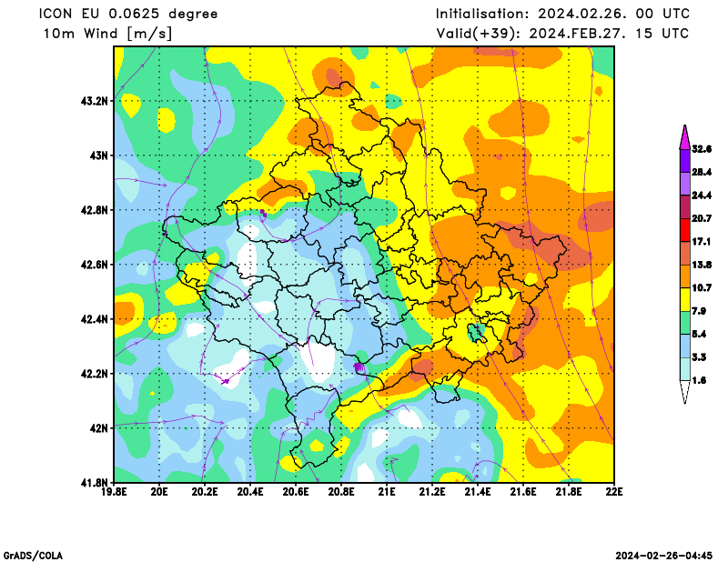Screen dimensions: 728x562
Task: Click the 22E longitude label
Action: tap(614, 492)
